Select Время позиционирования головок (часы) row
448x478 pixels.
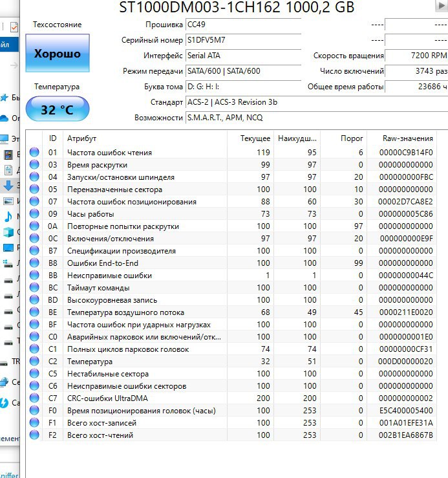tap(231, 410)
